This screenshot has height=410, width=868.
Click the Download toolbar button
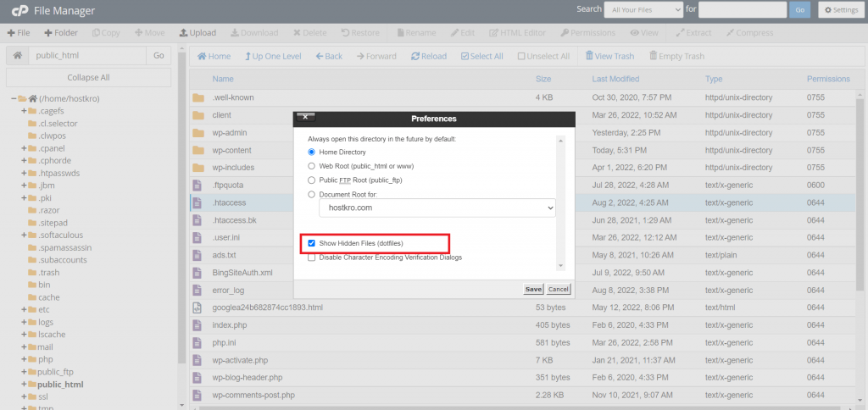[254, 33]
